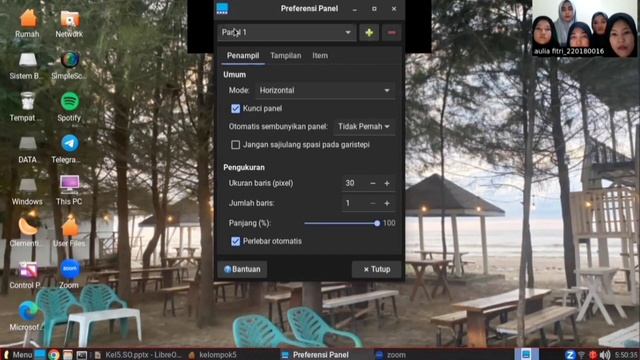
Task: Toggle the Perlebar otomatis checkbox
Action: 236,241
